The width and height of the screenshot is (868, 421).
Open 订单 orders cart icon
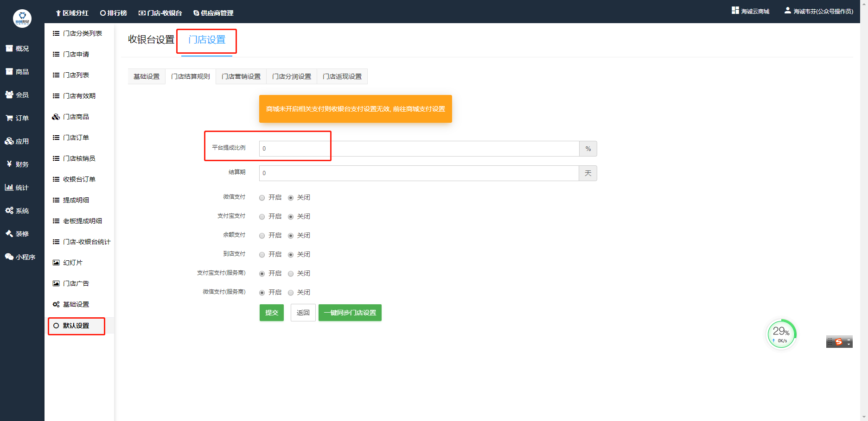coord(9,118)
